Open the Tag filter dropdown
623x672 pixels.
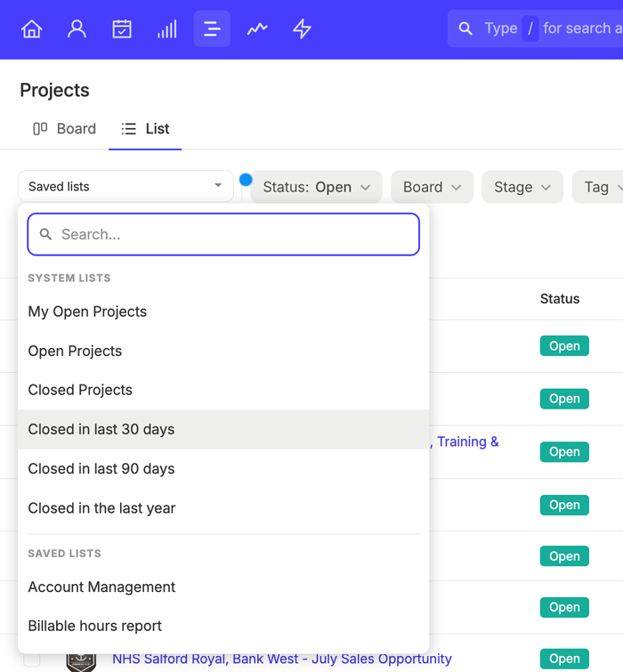point(598,187)
